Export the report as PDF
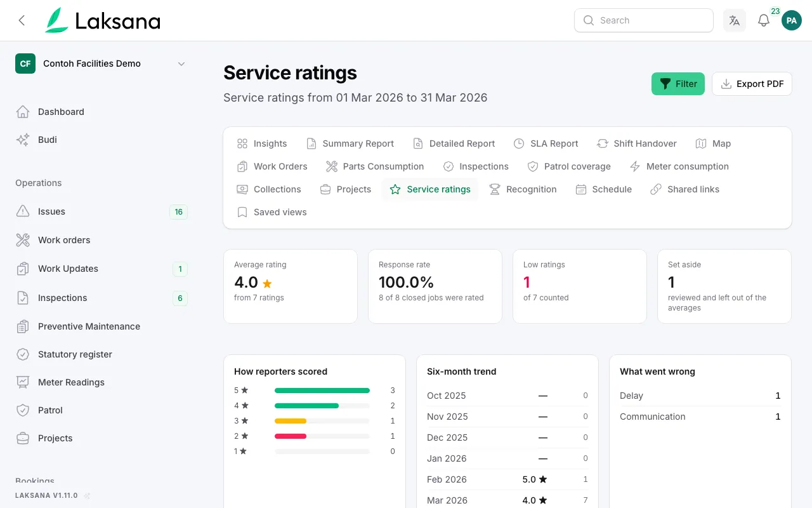This screenshot has width=812, height=508. point(752,84)
